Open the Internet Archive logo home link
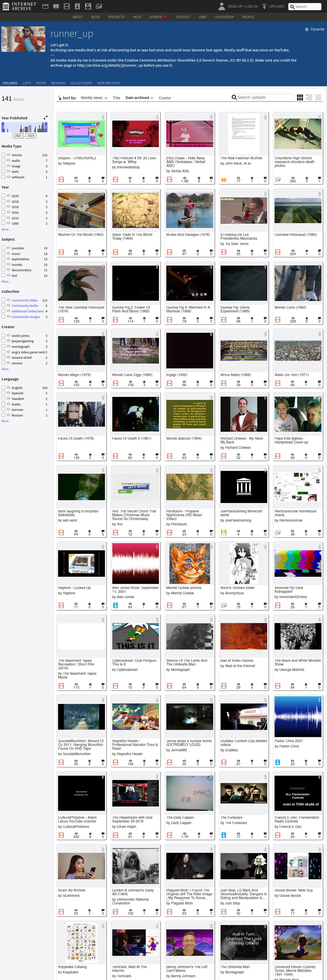Image resolution: width=327 pixels, height=980 pixels. pos(19,6)
